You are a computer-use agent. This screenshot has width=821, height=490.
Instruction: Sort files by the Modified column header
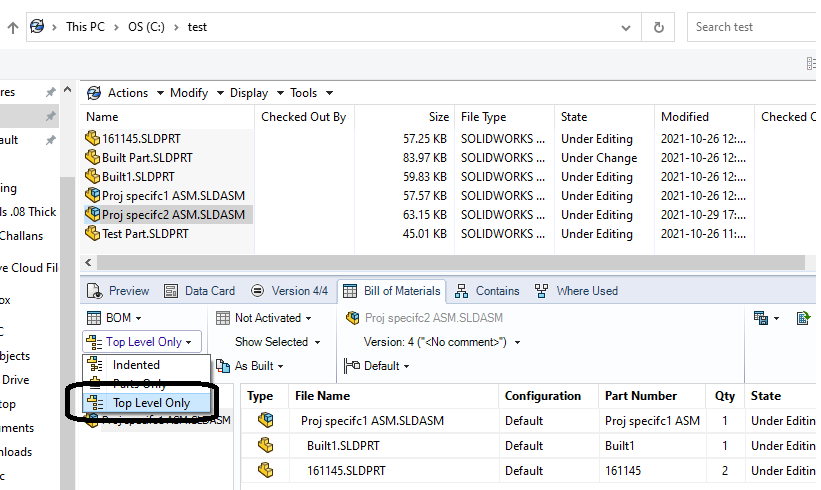685,117
